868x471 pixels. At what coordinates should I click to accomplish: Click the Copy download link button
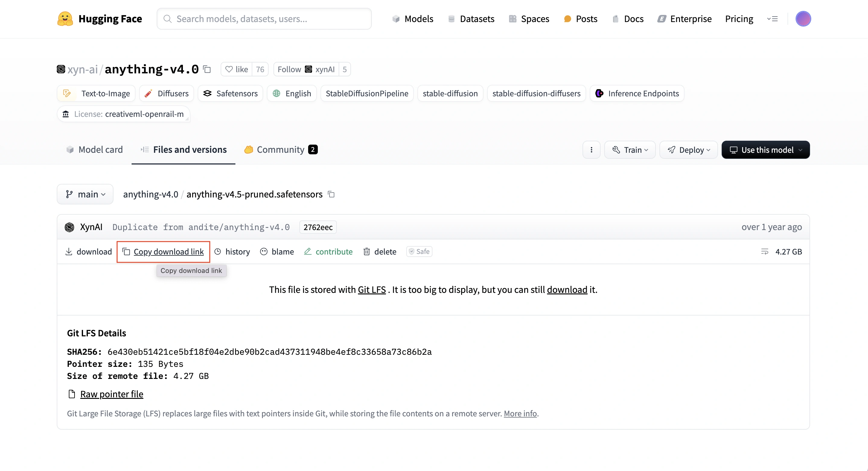tap(163, 252)
